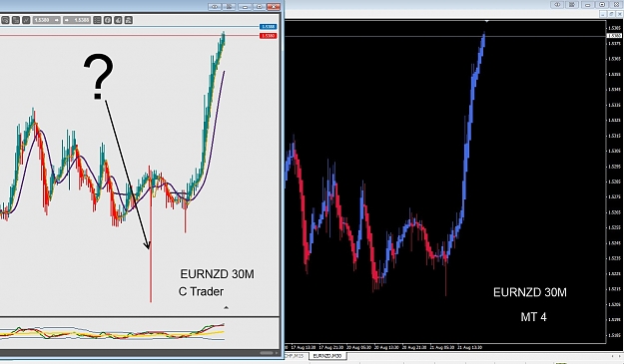Click the current price label on MT4 price axis
624x364 pixels.
coord(614,35)
